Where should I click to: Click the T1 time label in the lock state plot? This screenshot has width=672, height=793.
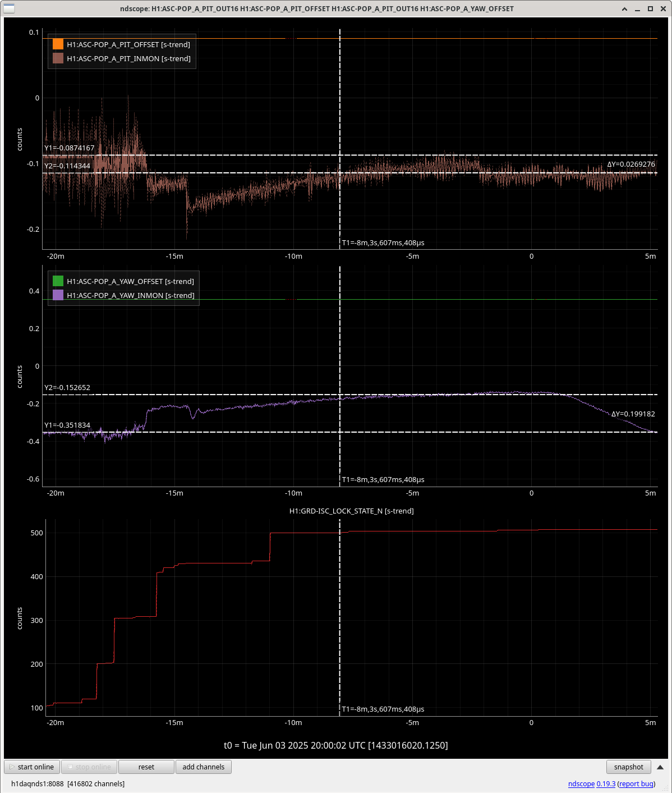coord(383,709)
